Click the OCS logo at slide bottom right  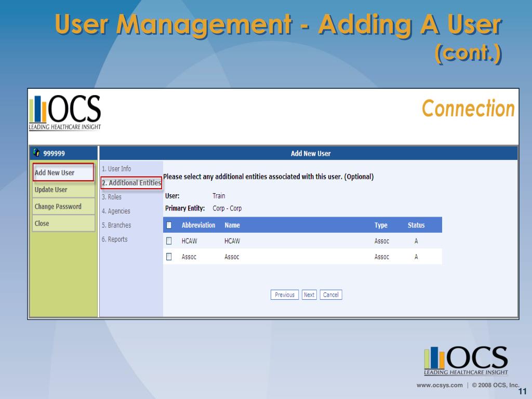click(466, 361)
